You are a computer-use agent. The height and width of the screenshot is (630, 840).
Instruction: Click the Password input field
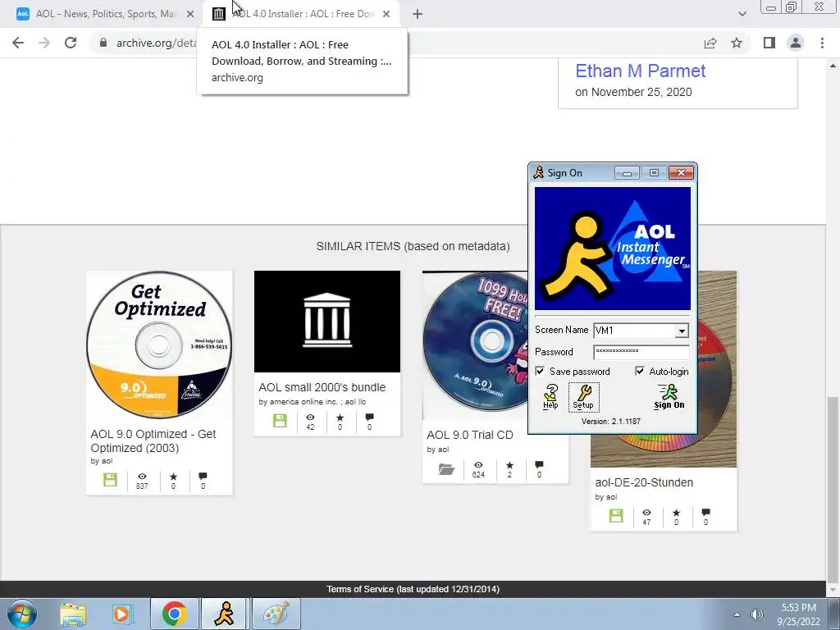(x=641, y=352)
